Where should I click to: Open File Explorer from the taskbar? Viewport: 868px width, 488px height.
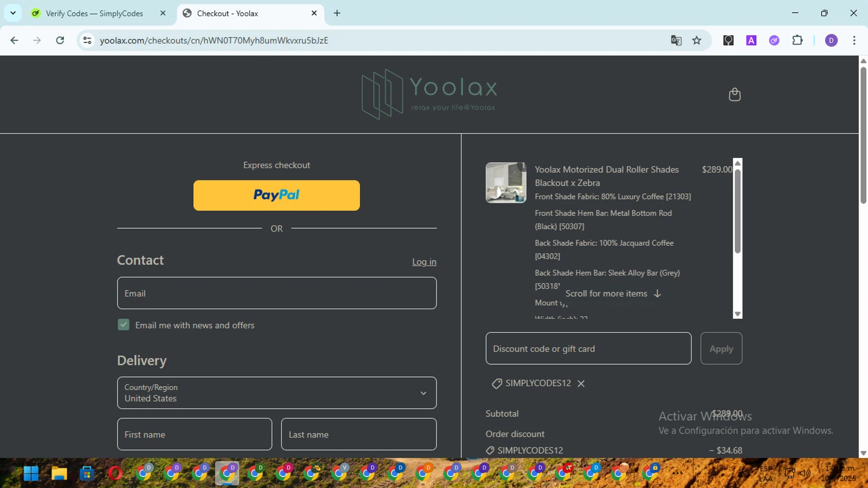pos(59,474)
